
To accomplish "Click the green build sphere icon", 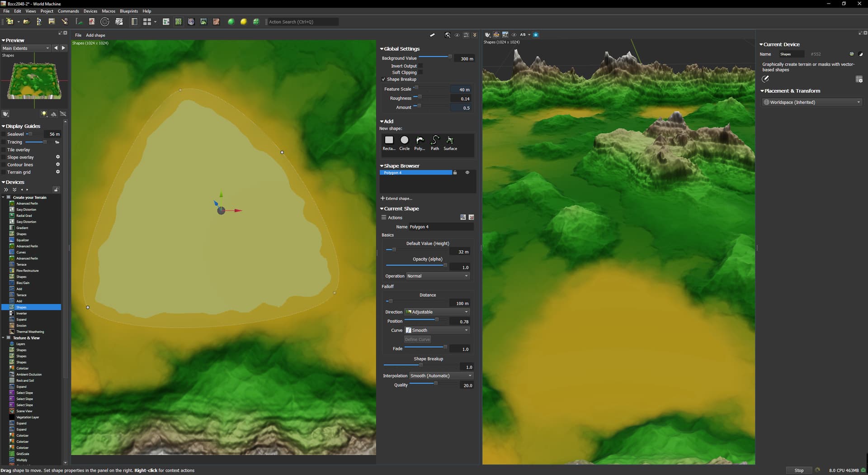I will pyautogui.click(x=231, y=22).
